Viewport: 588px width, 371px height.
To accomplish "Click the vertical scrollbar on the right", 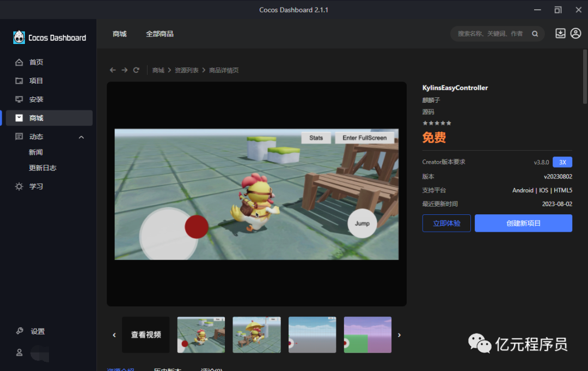I will point(585,77).
